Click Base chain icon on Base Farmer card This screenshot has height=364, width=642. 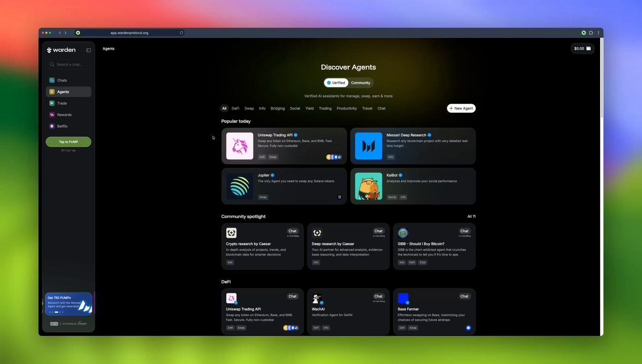click(x=468, y=328)
